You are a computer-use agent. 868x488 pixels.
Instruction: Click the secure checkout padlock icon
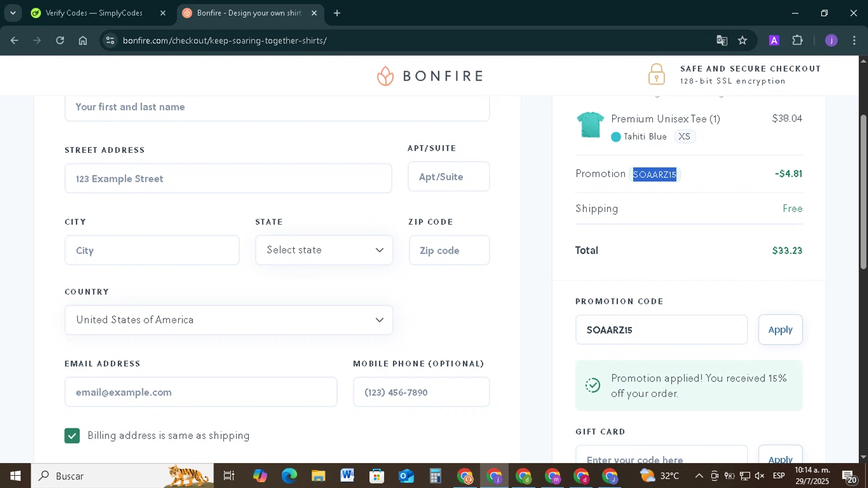[656, 74]
